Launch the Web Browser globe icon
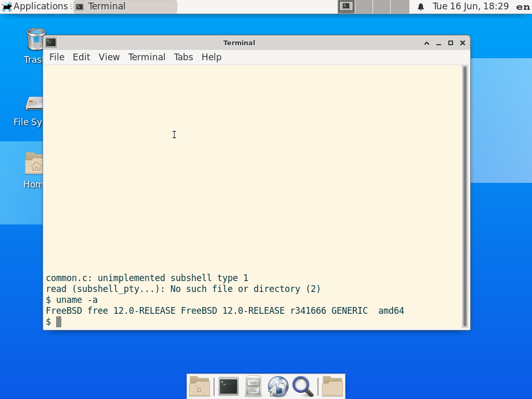This screenshot has width=532, height=399. coord(278,387)
